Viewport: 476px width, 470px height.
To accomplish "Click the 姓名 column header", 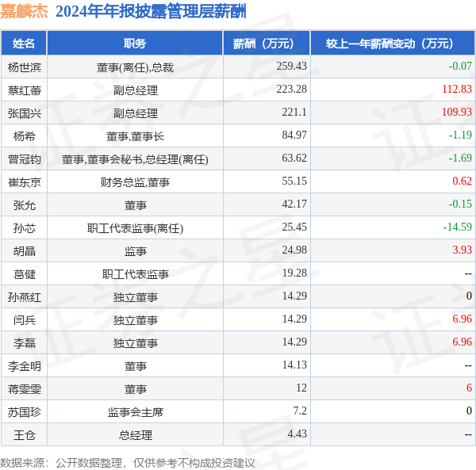I will pos(24,43).
